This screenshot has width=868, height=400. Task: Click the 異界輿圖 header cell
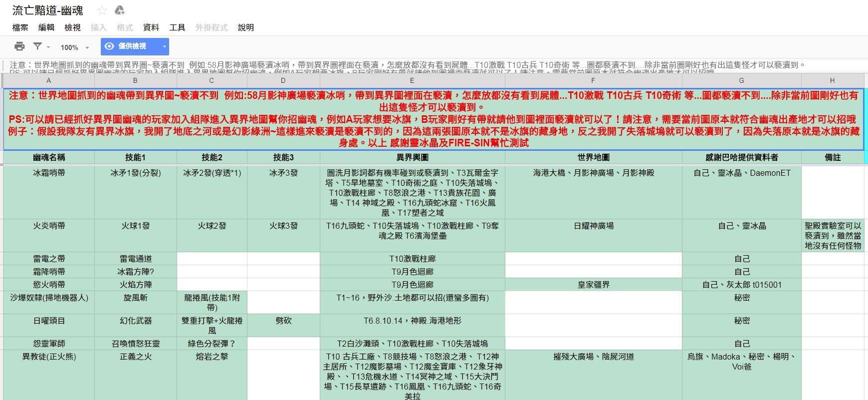click(413, 157)
